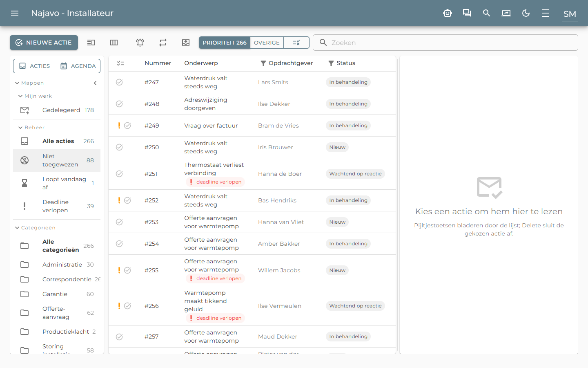Viewport: 588px width, 368px height.
Task: Click the Hanna de Boer client name
Action: (280, 174)
